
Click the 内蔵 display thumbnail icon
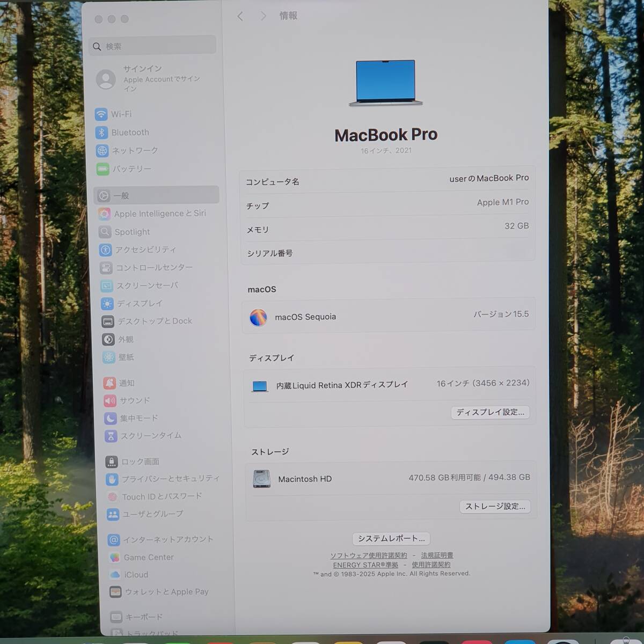pyautogui.click(x=260, y=386)
